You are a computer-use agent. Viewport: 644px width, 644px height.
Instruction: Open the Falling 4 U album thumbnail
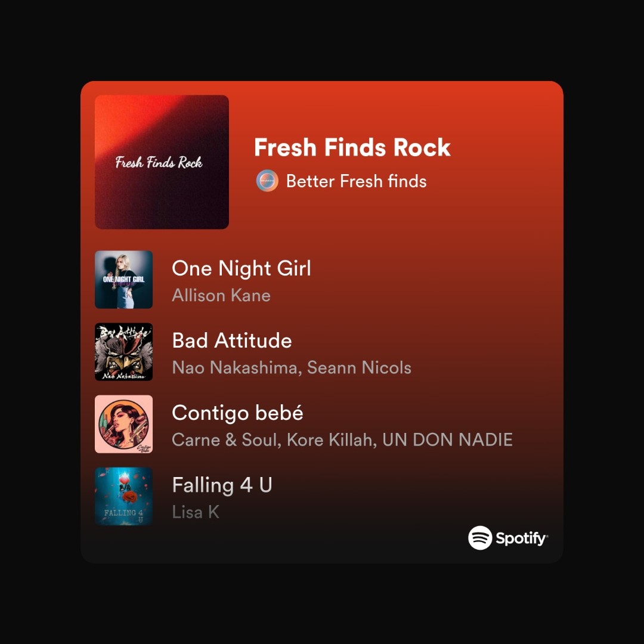123,496
